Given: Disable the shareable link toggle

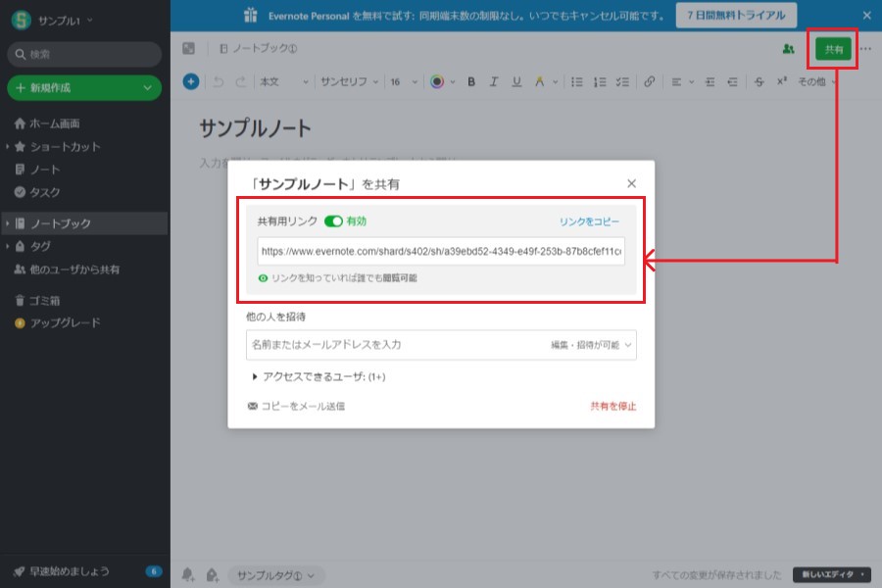Looking at the screenshot, I should coord(333,221).
